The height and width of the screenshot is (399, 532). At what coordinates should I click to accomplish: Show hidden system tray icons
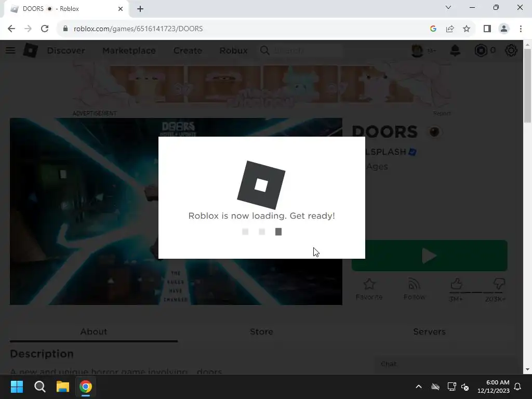pos(419,387)
